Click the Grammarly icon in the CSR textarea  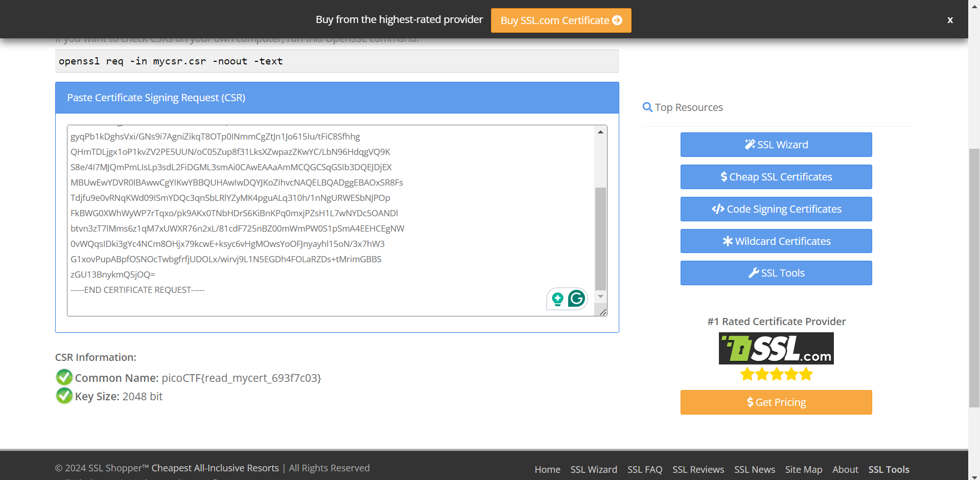[x=577, y=299]
